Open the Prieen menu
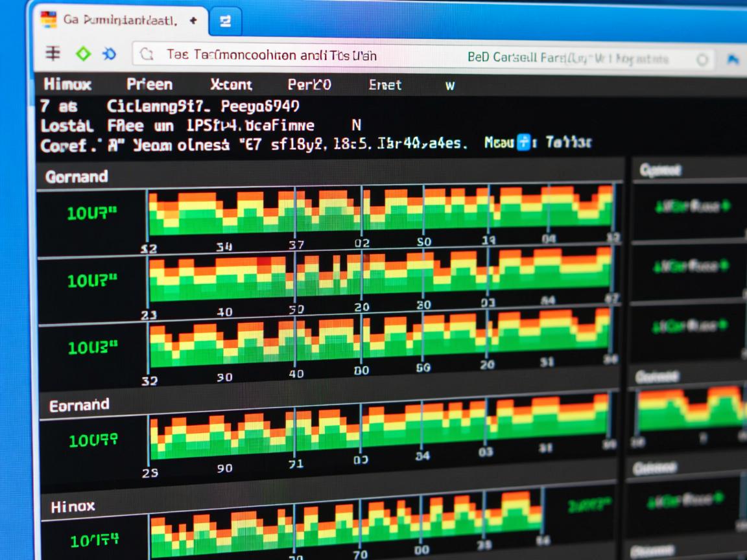The height and width of the screenshot is (560, 747). point(149,84)
